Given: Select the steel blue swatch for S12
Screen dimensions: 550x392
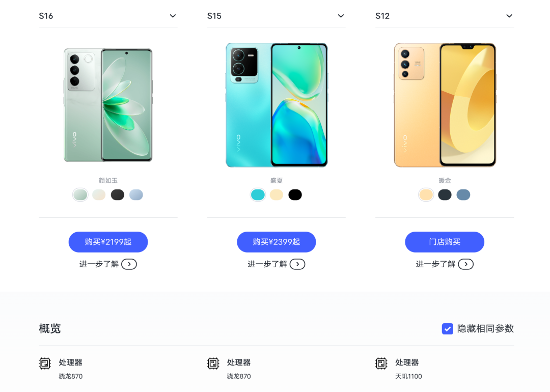Looking at the screenshot, I should (463, 194).
